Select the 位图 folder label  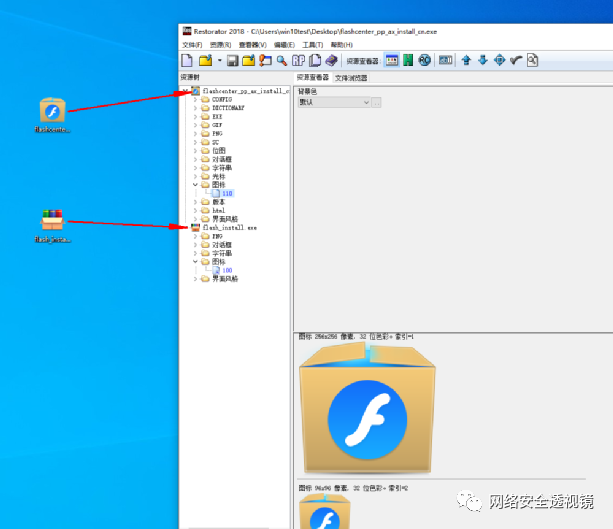tap(219, 151)
